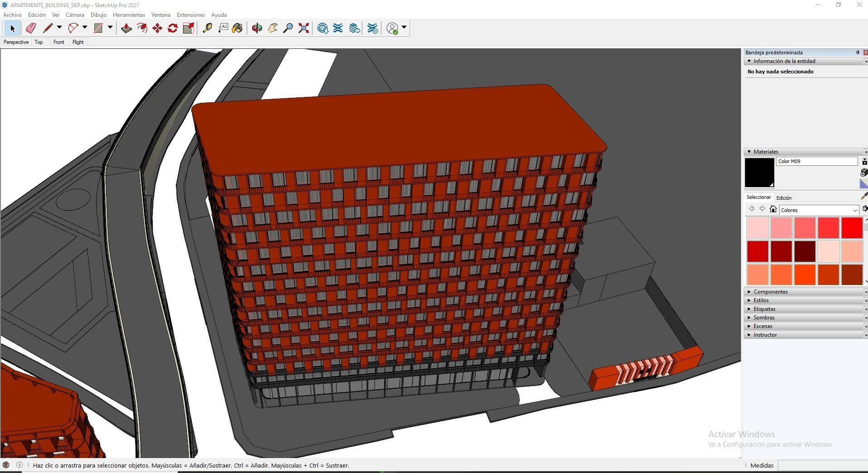Open the Colores library dropdown
868x473 pixels.
(x=819, y=210)
